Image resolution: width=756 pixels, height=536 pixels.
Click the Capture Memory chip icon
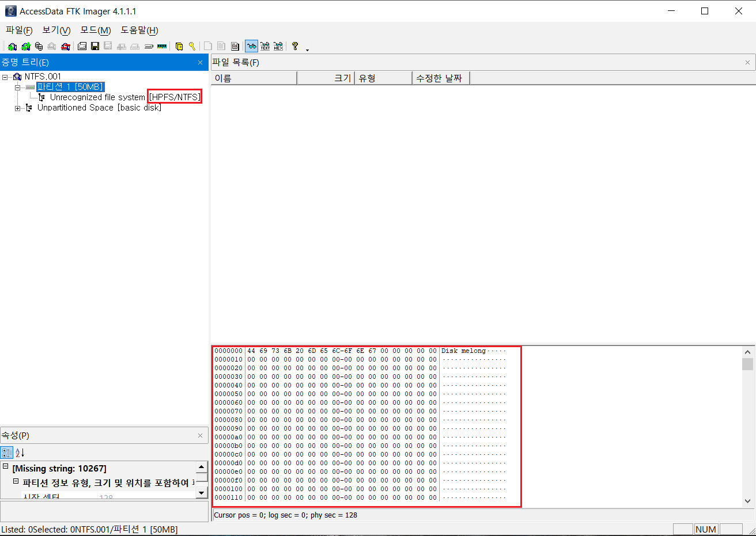tap(162, 46)
